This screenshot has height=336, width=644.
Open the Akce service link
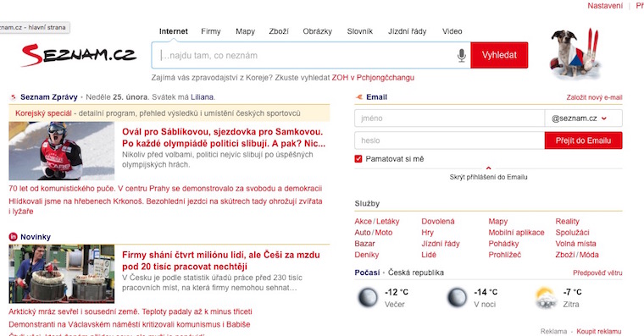point(363,221)
